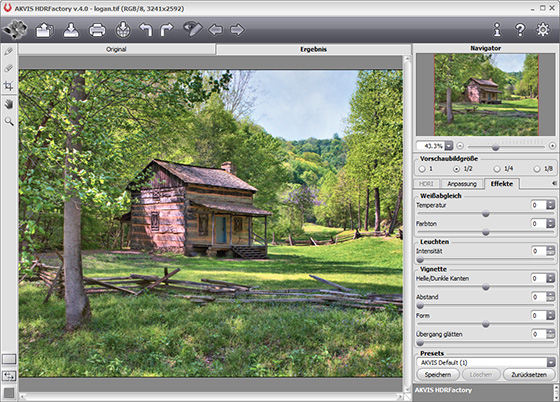Select preview size 1/4 radio button
Viewport: 560px width, 402px height.
(x=497, y=169)
